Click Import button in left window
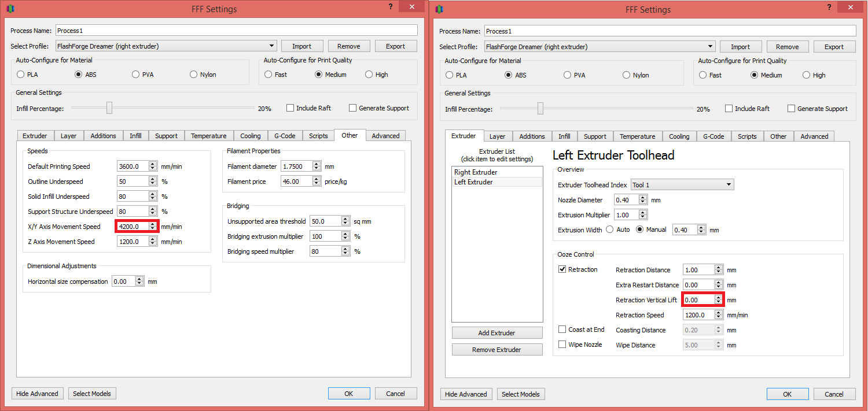This screenshot has width=868, height=411. [301, 46]
